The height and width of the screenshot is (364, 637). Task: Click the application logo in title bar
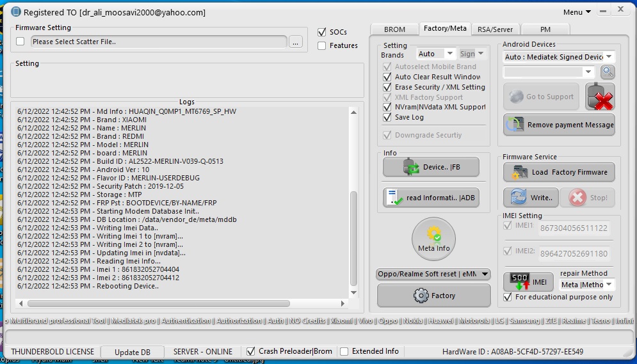coord(15,12)
